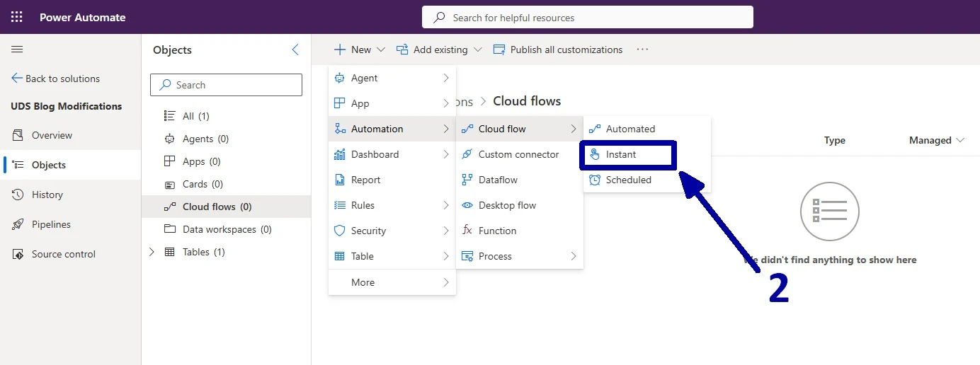Pick the Scheduled cloud flow option
The width and height of the screenshot is (980, 365).
[628, 180]
